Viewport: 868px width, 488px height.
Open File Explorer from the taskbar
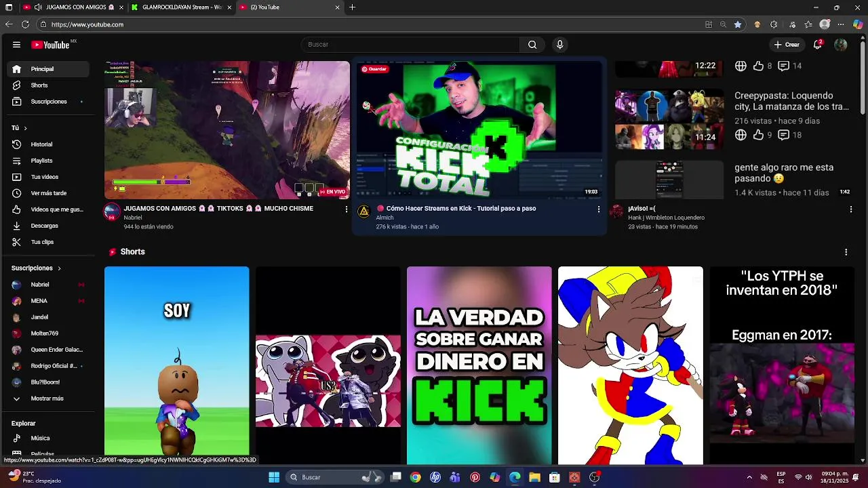pos(534,477)
